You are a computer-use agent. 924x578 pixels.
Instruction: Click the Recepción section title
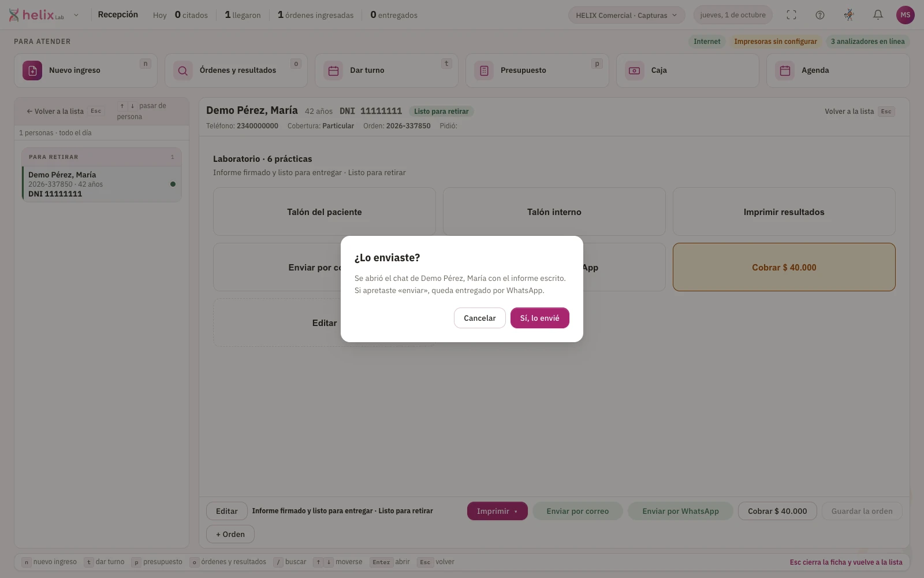coord(118,14)
